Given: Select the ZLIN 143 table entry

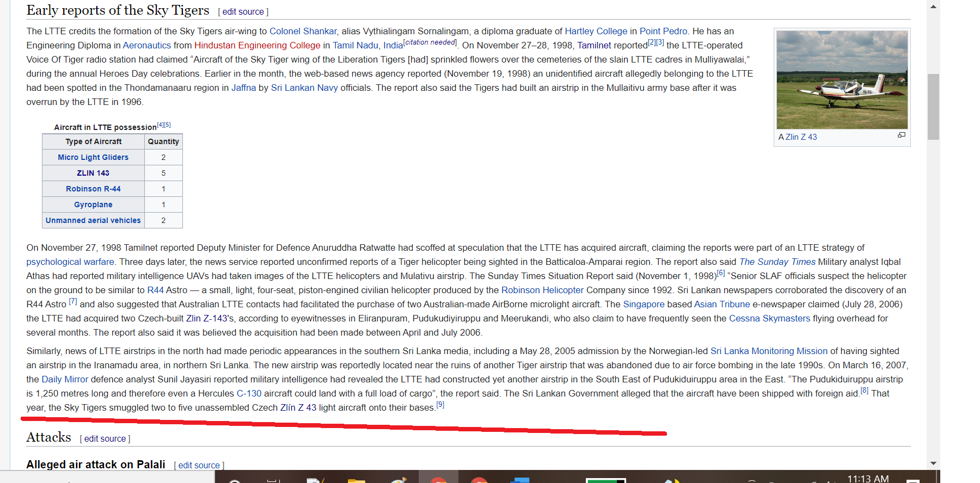Looking at the screenshot, I should point(93,173).
